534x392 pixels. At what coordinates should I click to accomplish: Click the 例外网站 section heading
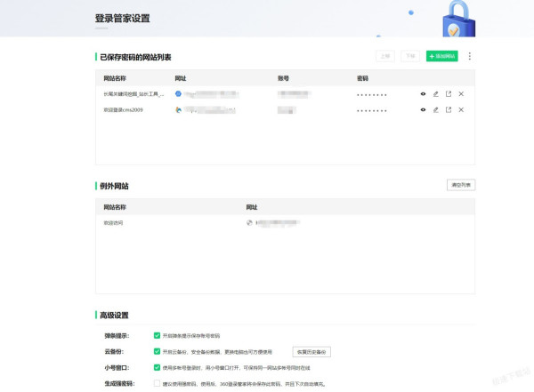pos(114,186)
